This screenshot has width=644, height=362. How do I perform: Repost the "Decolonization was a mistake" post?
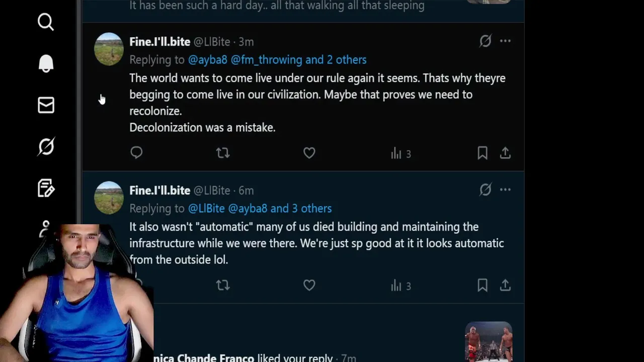[222, 153]
